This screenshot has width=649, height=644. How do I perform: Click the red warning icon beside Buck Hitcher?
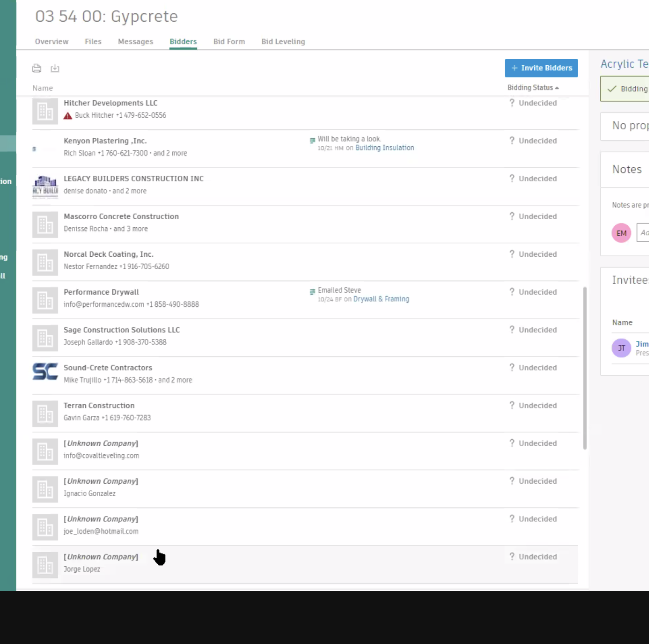[68, 116]
